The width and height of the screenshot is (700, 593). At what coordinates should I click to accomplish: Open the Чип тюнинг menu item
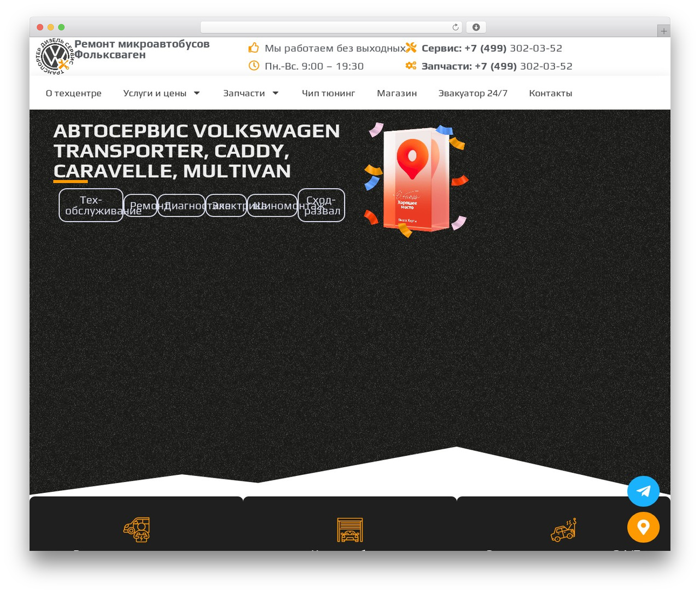point(328,93)
